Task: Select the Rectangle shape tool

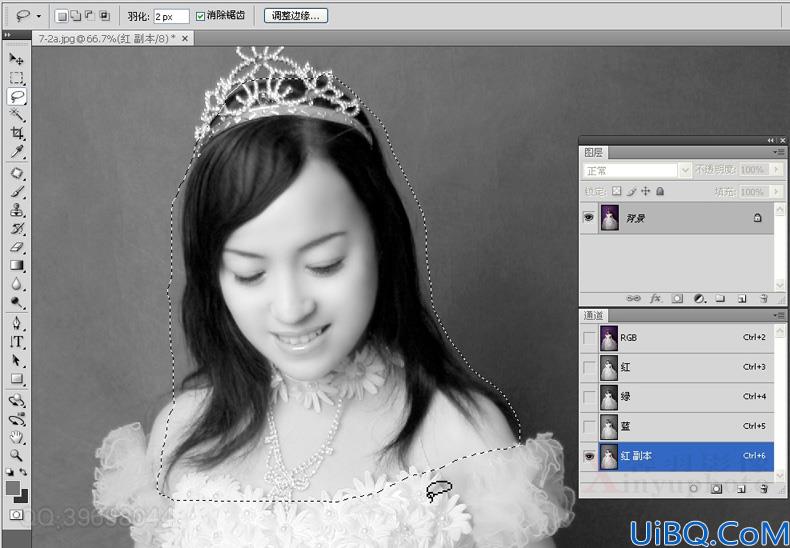Action: [x=16, y=378]
